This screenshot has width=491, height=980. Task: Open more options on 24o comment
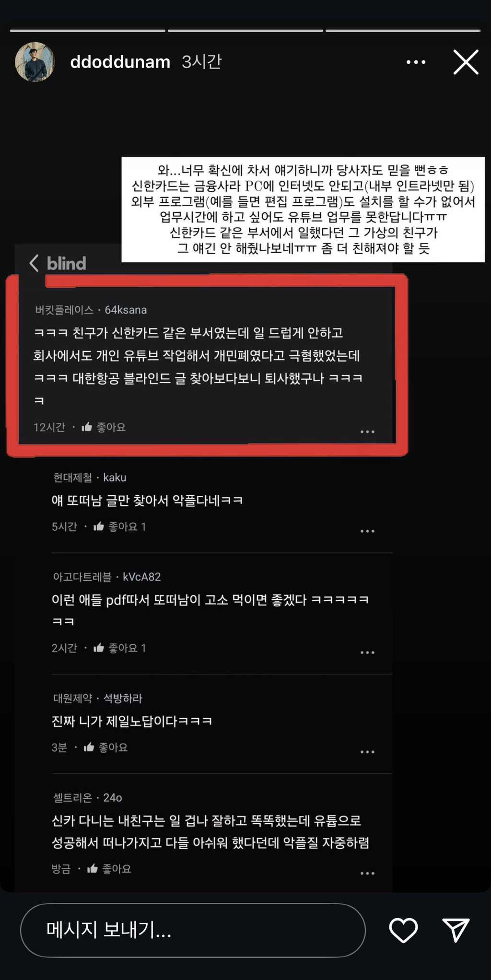pyautogui.click(x=367, y=873)
